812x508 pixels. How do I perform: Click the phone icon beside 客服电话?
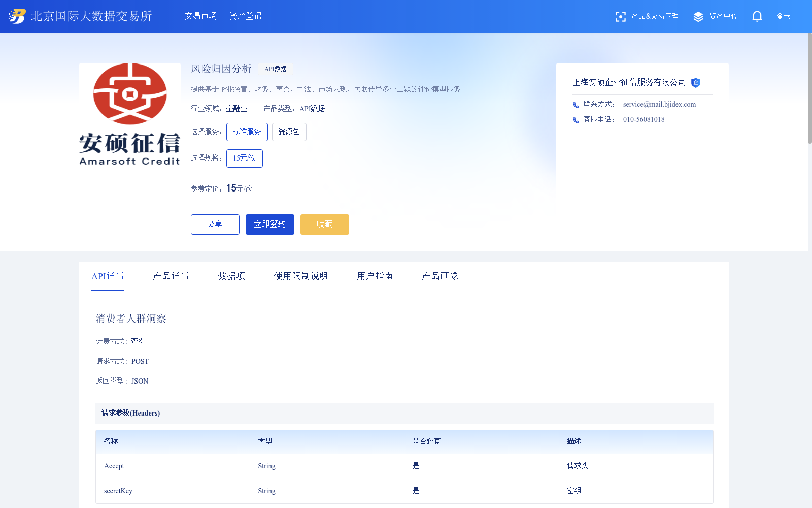tap(576, 120)
